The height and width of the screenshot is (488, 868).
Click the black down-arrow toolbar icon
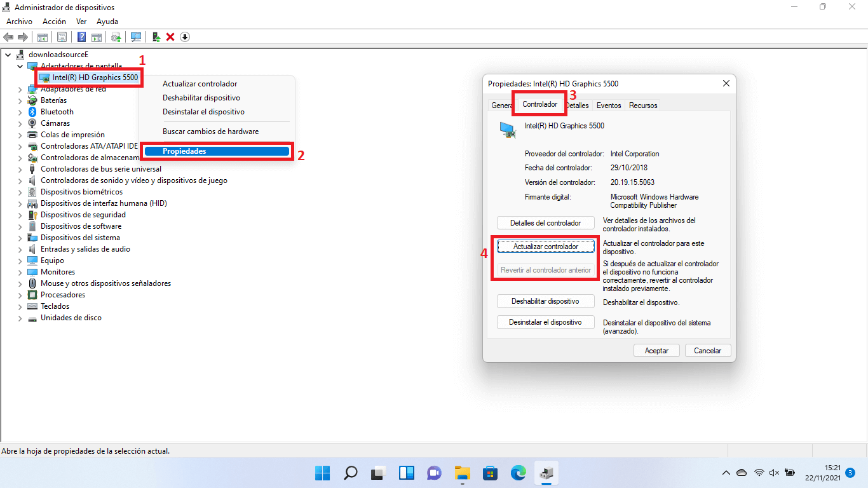[x=185, y=37]
